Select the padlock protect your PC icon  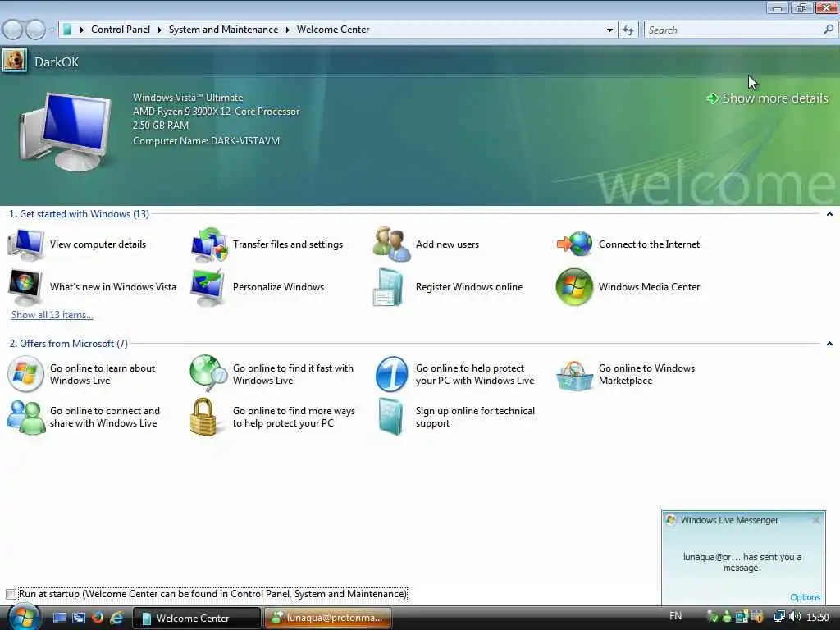[x=203, y=417]
